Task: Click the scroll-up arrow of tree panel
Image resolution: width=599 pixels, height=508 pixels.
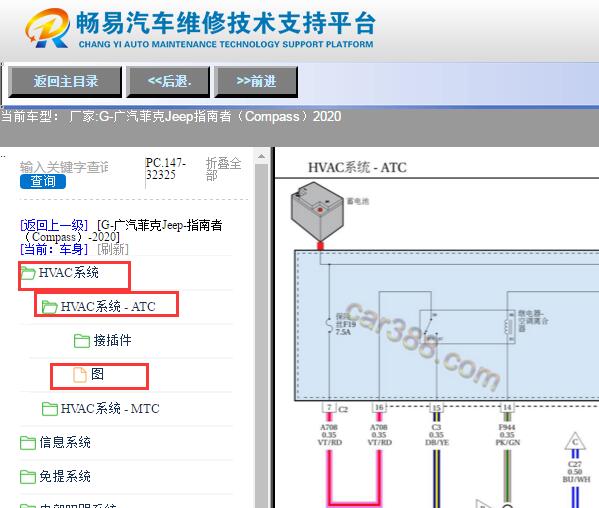Action: [x=261, y=157]
